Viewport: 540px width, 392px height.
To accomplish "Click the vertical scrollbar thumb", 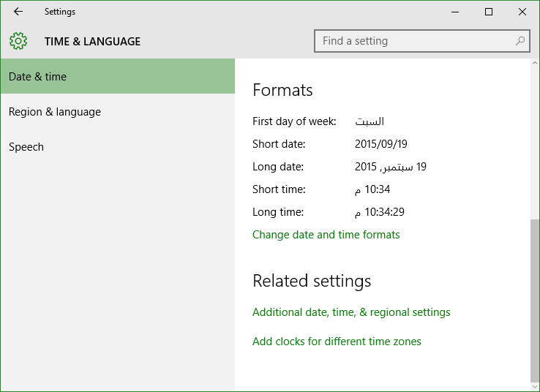I will coord(534,300).
